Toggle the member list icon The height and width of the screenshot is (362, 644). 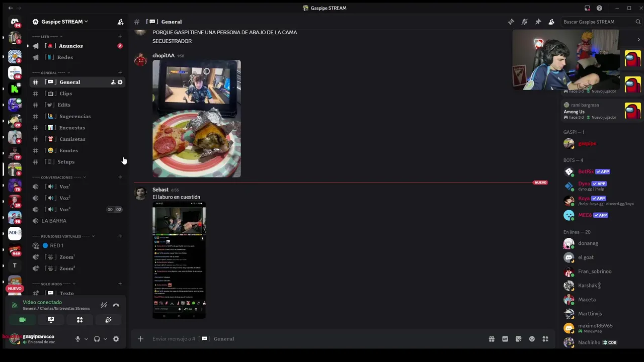tap(551, 22)
